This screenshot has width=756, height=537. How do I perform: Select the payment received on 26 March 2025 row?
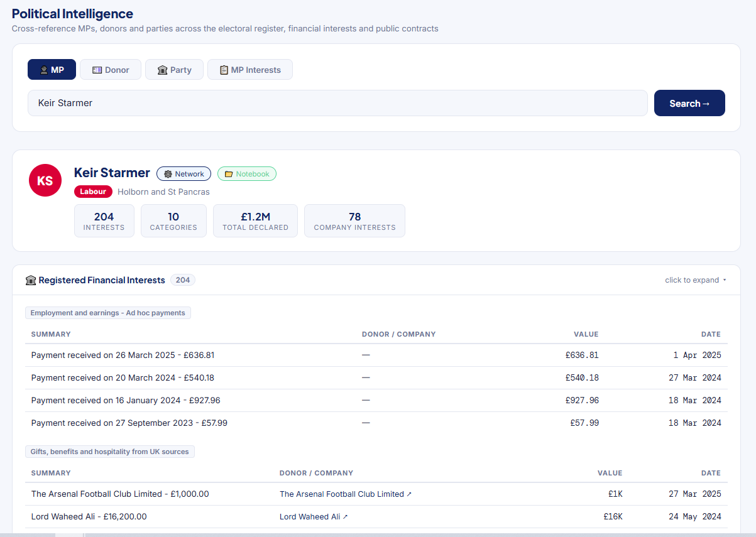[x=376, y=355]
